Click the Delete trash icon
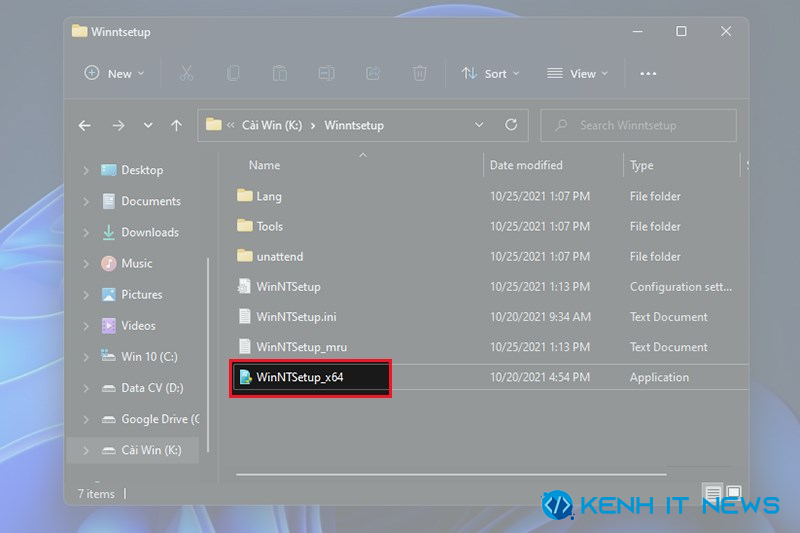This screenshot has height=533, width=800. (419, 73)
